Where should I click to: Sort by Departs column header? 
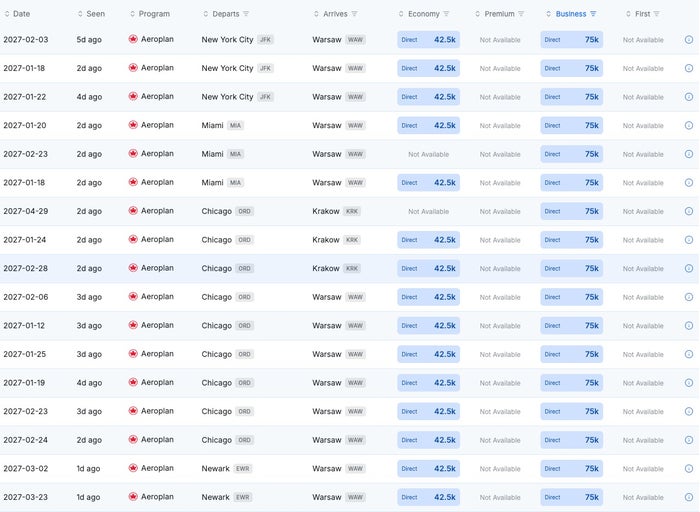[221, 14]
